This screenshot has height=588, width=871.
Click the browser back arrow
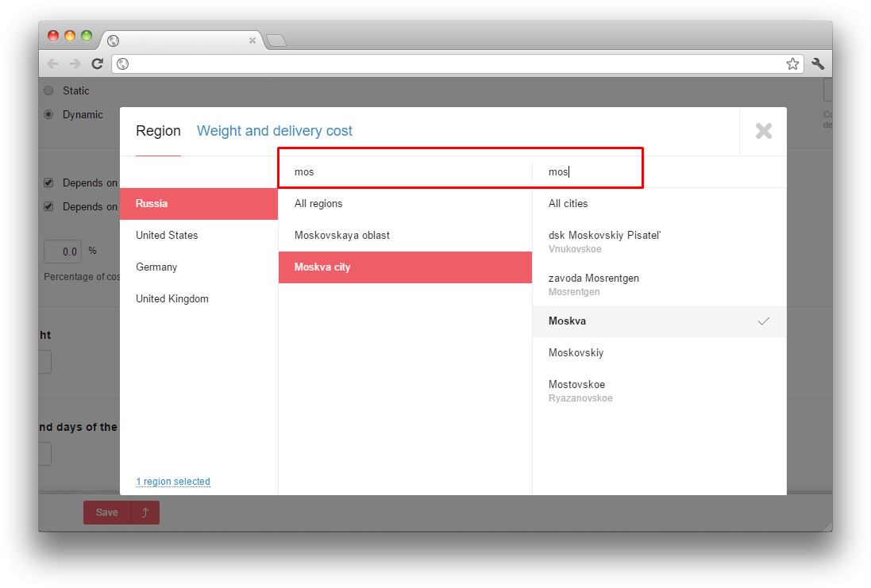point(52,63)
